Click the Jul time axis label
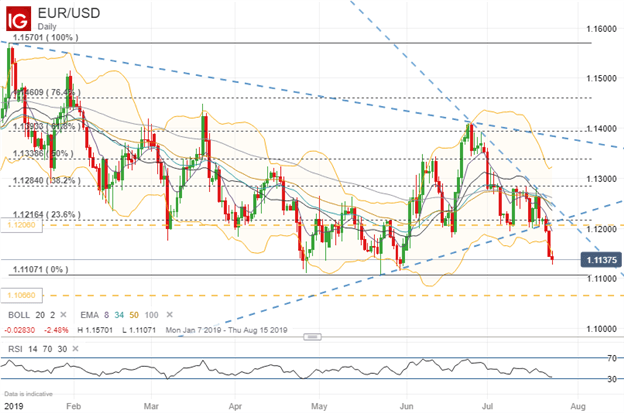624x413 pixels. pos(488,406)
